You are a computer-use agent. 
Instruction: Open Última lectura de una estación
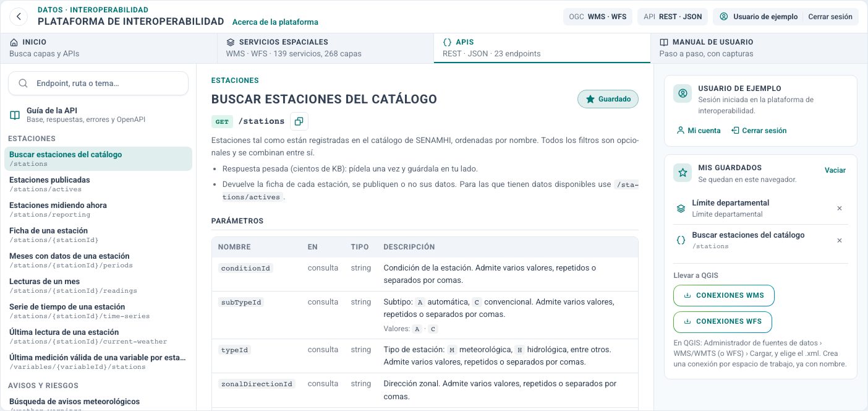click(98, 337)
